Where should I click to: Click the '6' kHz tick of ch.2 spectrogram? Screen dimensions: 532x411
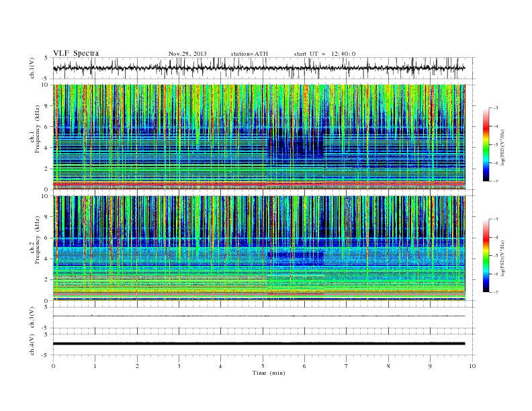[x=47, y=238]
